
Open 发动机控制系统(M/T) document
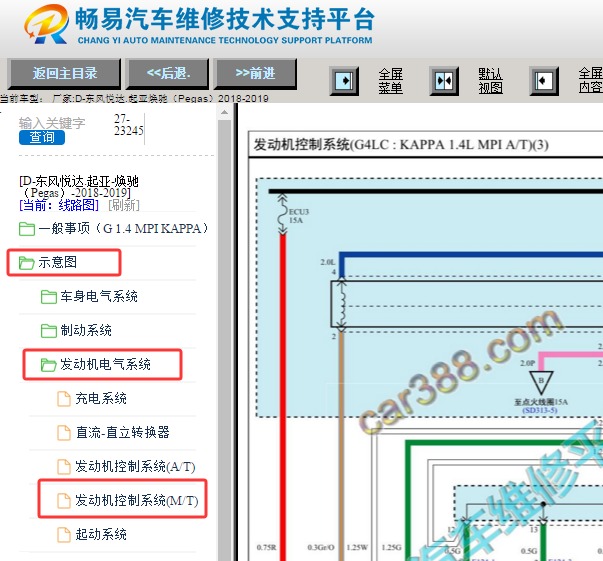point(137,500)
